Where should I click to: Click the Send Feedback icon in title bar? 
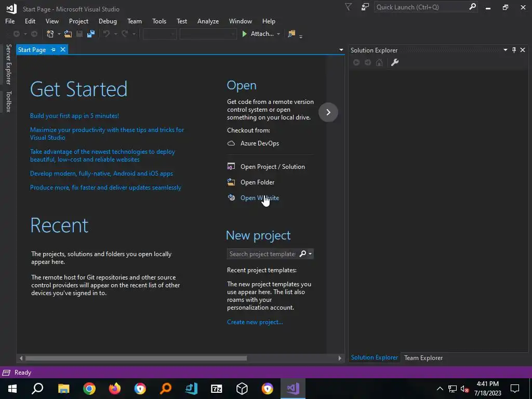365,7
